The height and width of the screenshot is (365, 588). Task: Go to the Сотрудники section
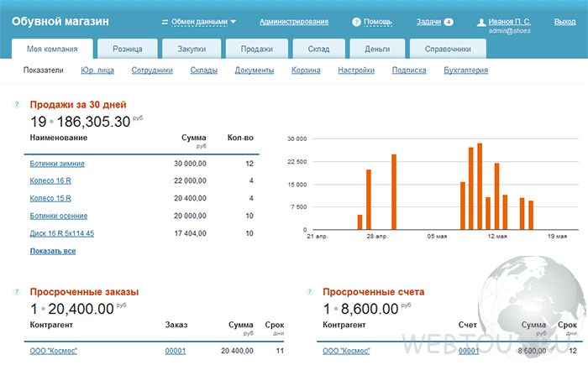pos(152,70)
